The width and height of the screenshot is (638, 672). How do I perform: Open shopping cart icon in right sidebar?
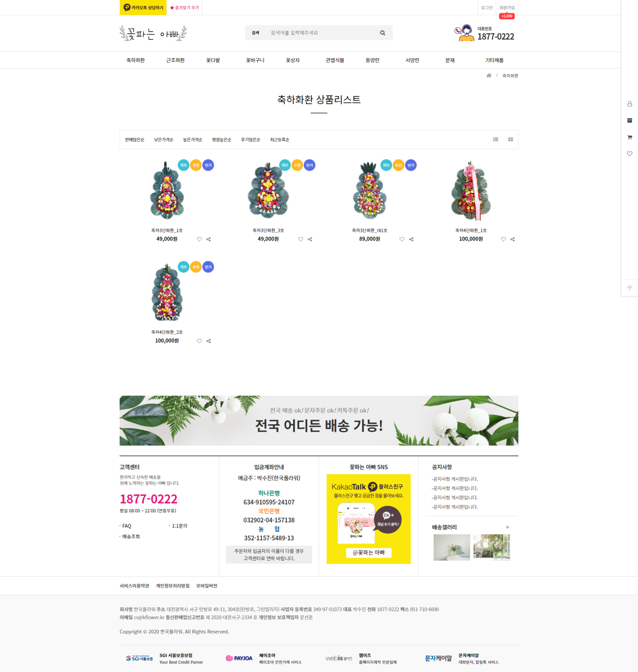[x=630, y=137]
